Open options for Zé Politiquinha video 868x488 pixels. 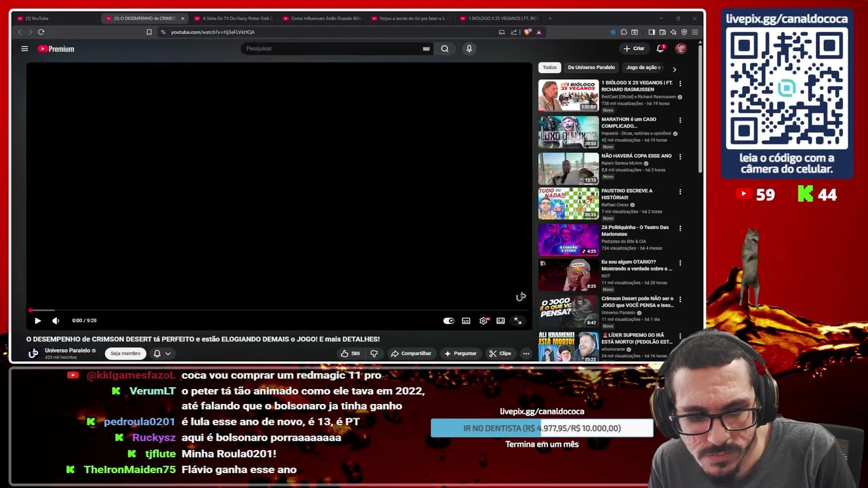coord(680,228)
